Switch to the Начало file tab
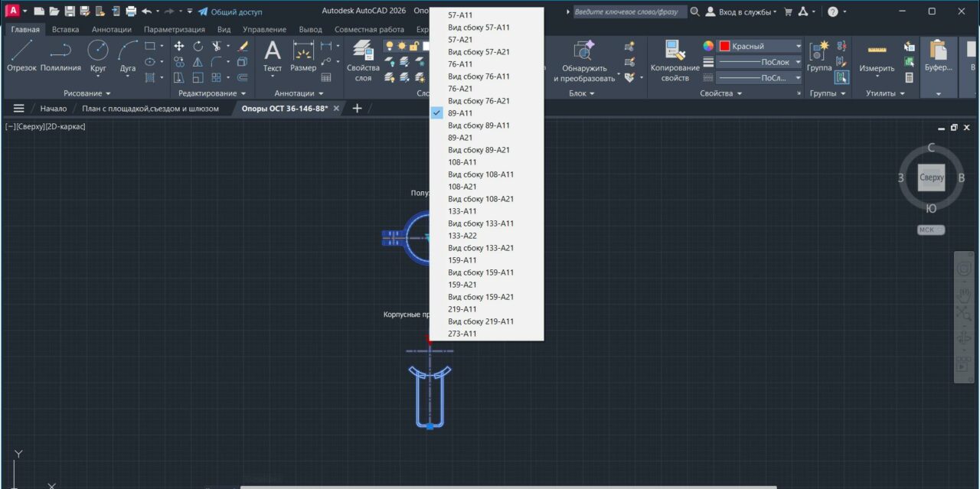 tap(54, 109)
